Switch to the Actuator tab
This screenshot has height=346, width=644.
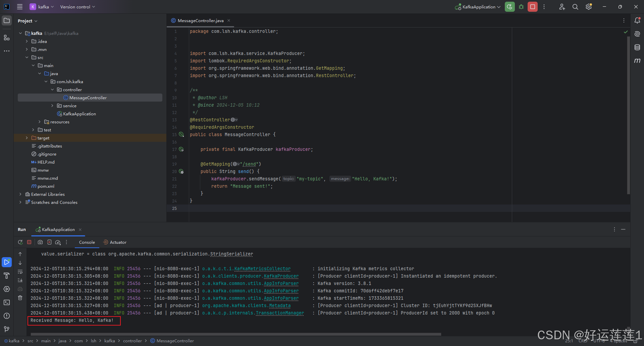(x=115, y=242)
